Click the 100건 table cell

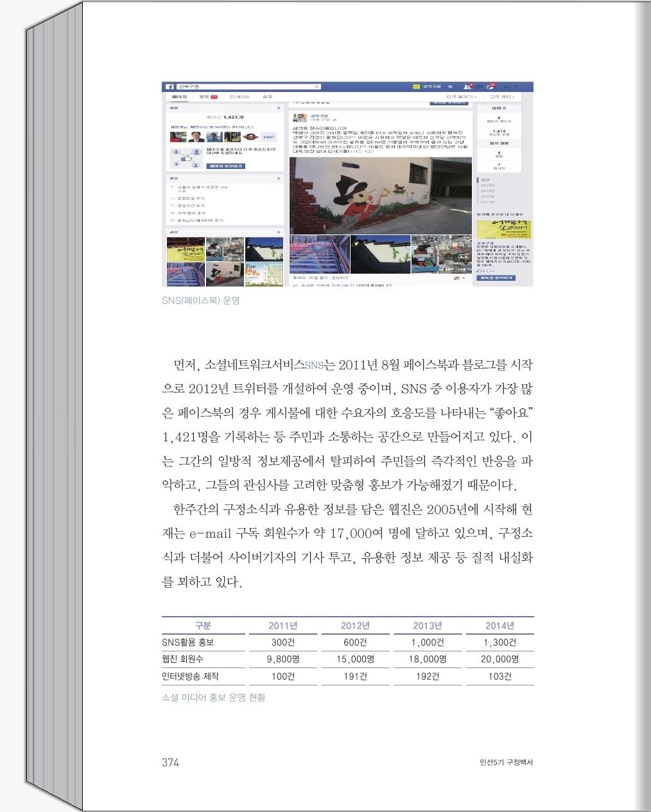[x=282, y=676]
